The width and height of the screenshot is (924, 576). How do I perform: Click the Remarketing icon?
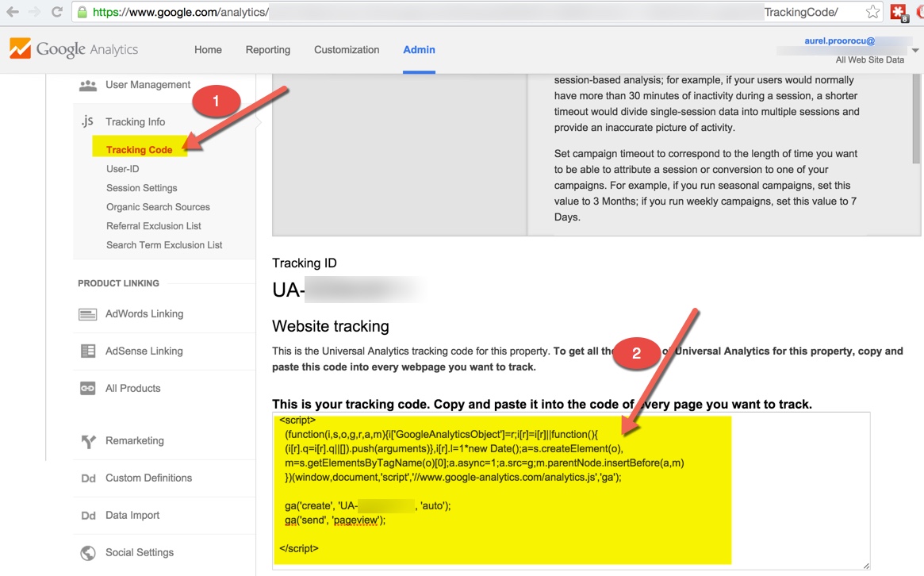tap(88, 441)
